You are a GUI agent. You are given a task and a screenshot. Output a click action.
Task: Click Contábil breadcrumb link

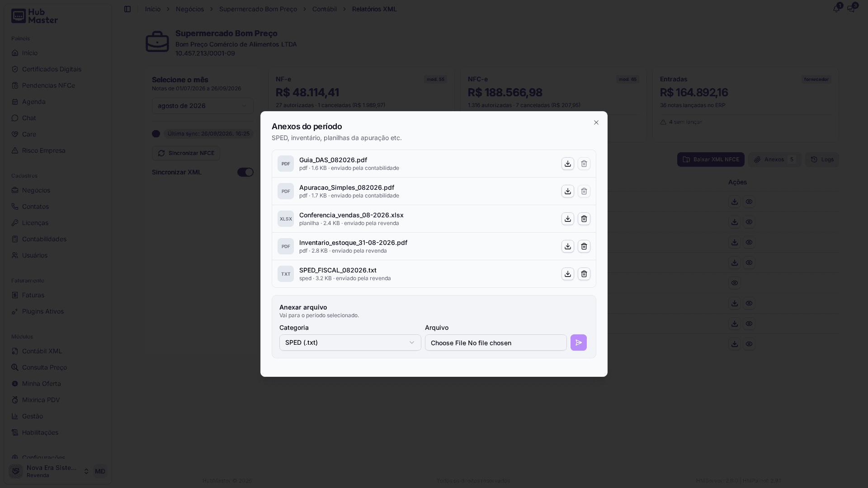325,9
